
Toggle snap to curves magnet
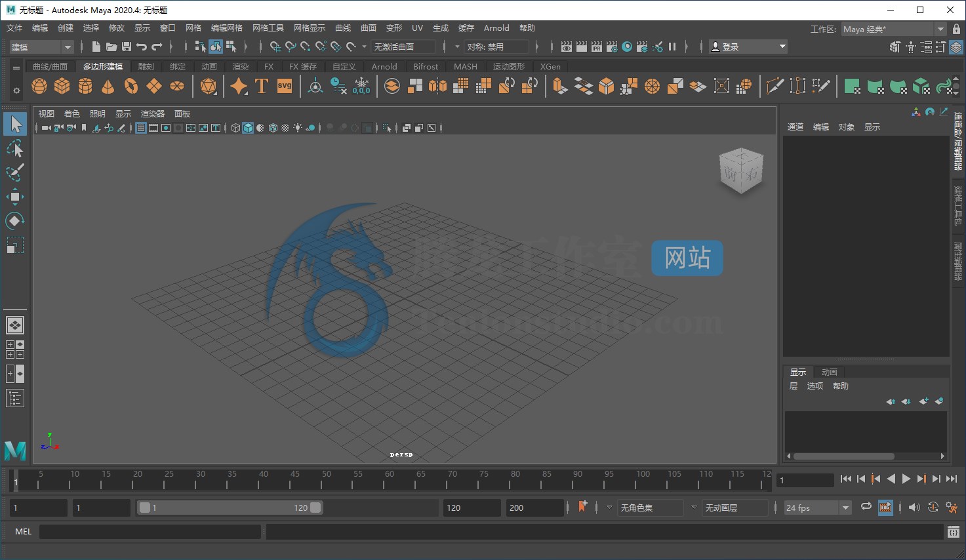(291, 47)
